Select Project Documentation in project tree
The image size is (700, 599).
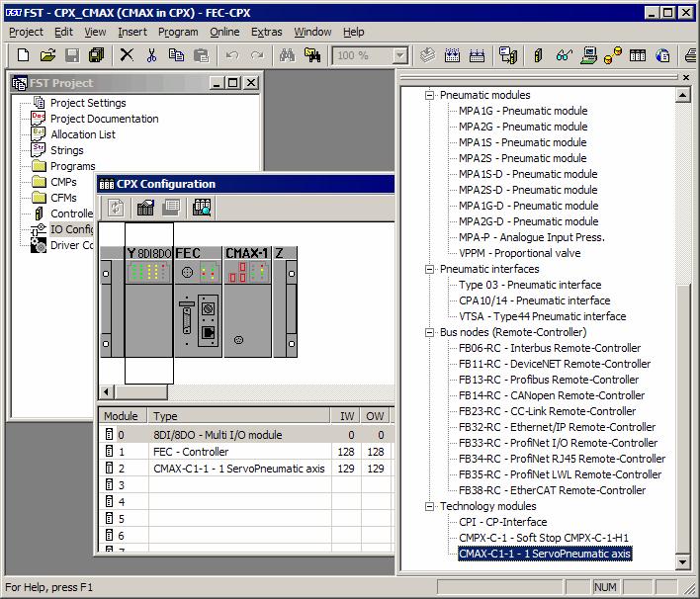pyautogui.click(x=105, y=119)
